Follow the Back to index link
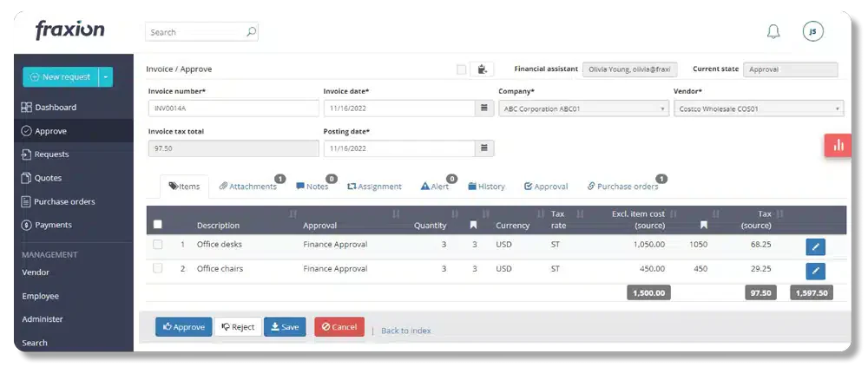Viewport: 868px width, 374px height. 405,331
